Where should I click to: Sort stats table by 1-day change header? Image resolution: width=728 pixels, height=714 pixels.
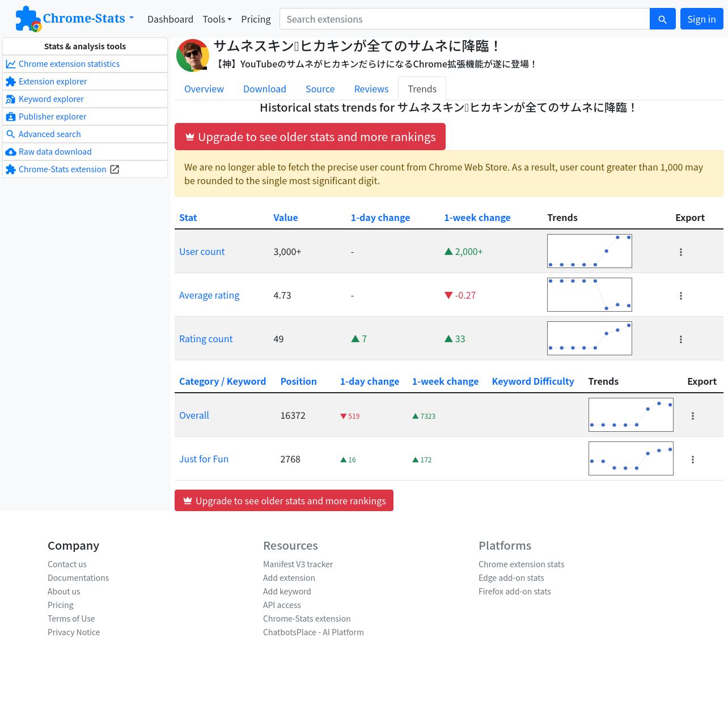click(x=380, y=218)
